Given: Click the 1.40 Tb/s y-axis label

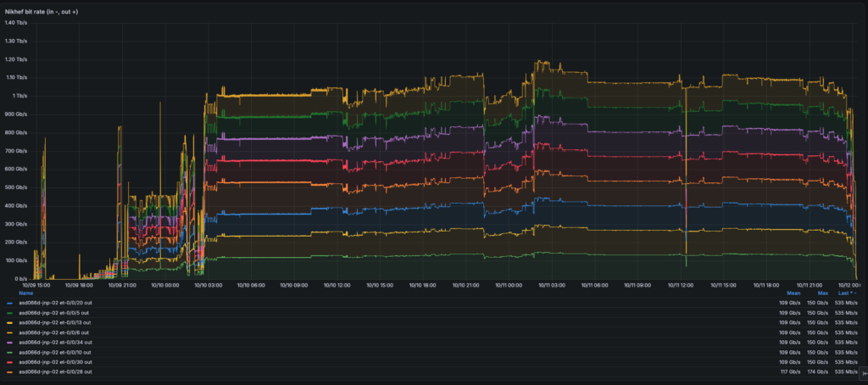Looking at the screenshot, I should pyautogui.click(x=16, y=23).
